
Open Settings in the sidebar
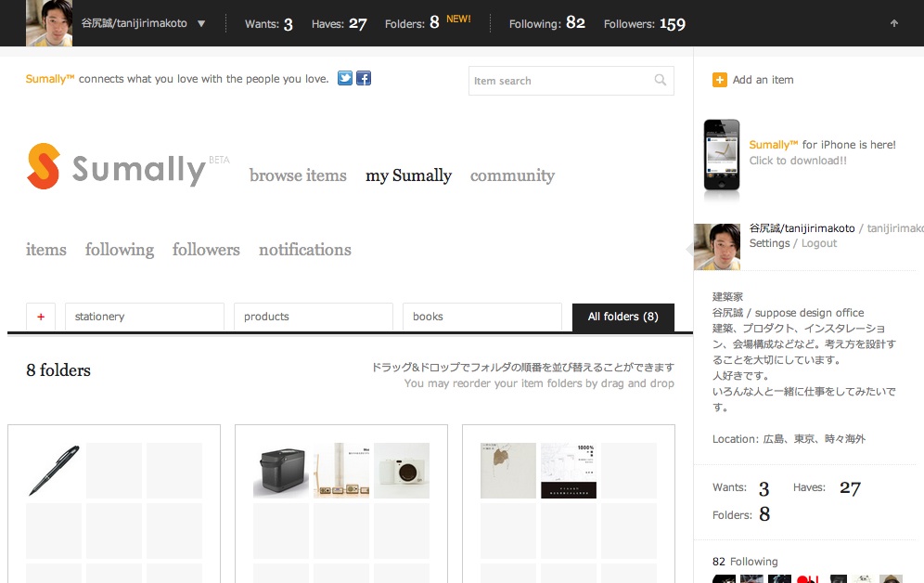[x=769, y=243]
